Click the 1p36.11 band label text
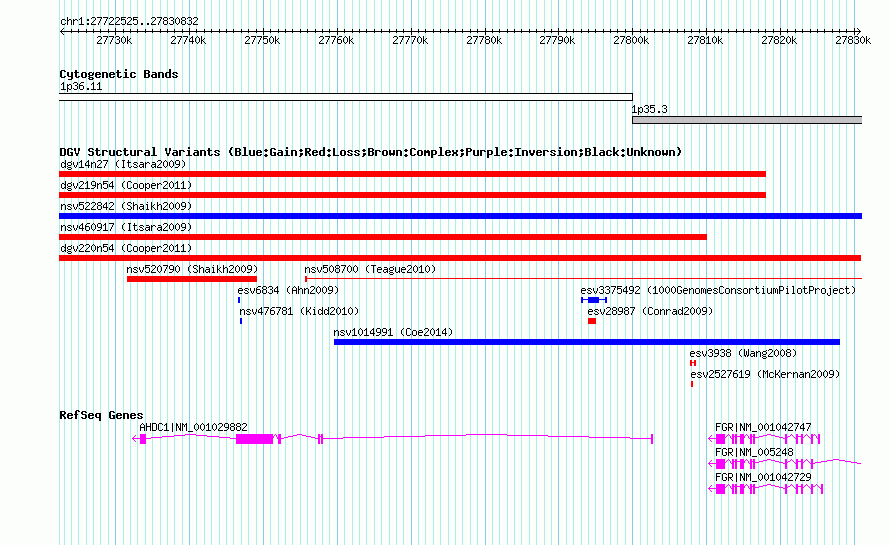Screen dimensions: 890x545 click(x=81, y=86)
